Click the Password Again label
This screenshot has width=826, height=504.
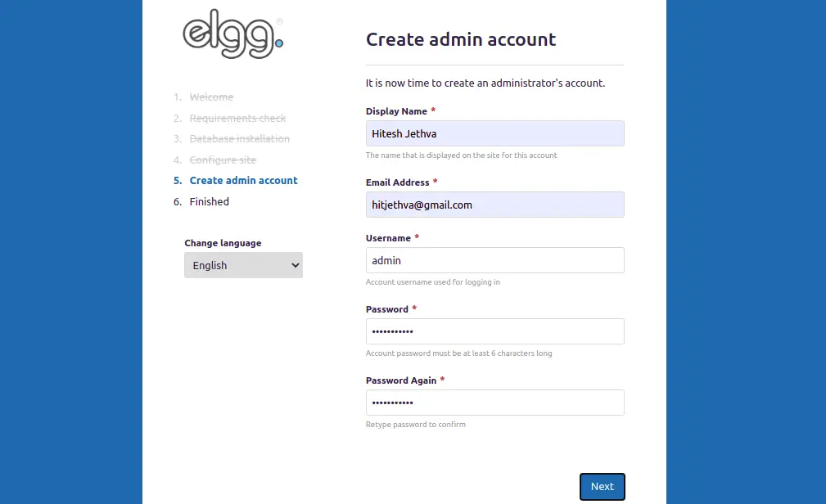[401, 380]
